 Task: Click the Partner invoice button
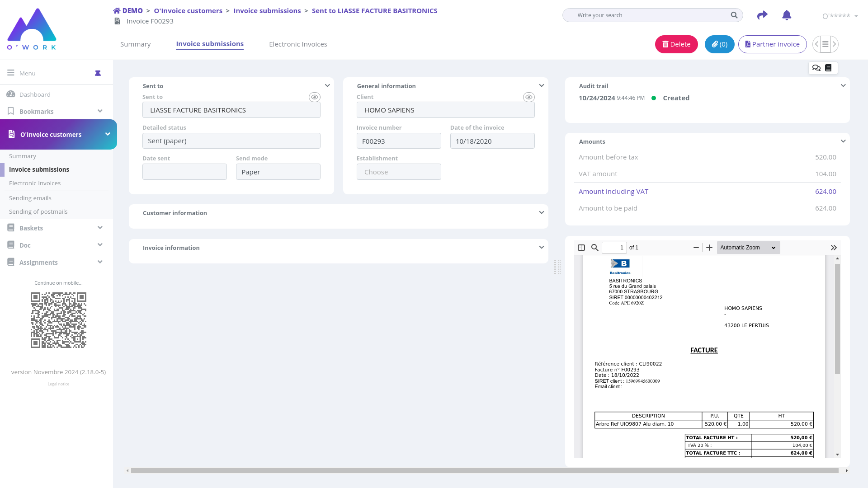pyautogui.click(x=772, y=44)
